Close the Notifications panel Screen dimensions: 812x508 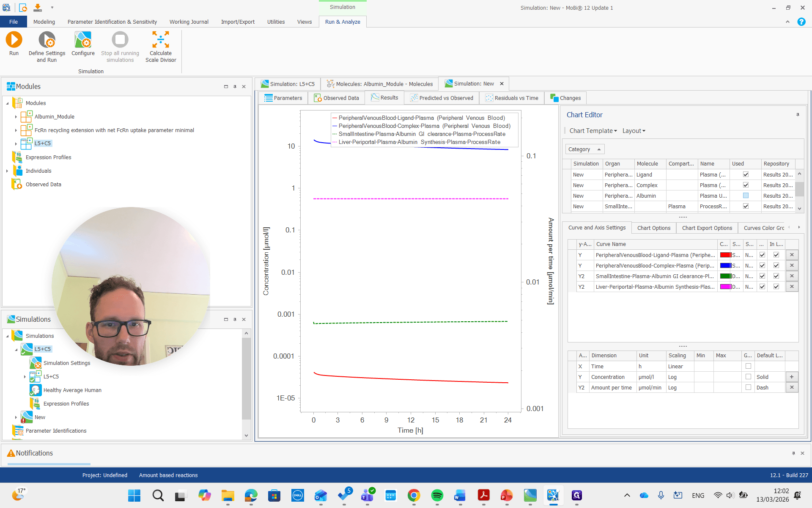(802, 453)
